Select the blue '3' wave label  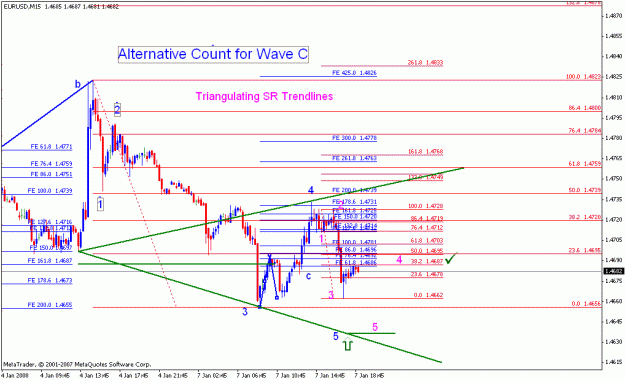pos(245,312)
